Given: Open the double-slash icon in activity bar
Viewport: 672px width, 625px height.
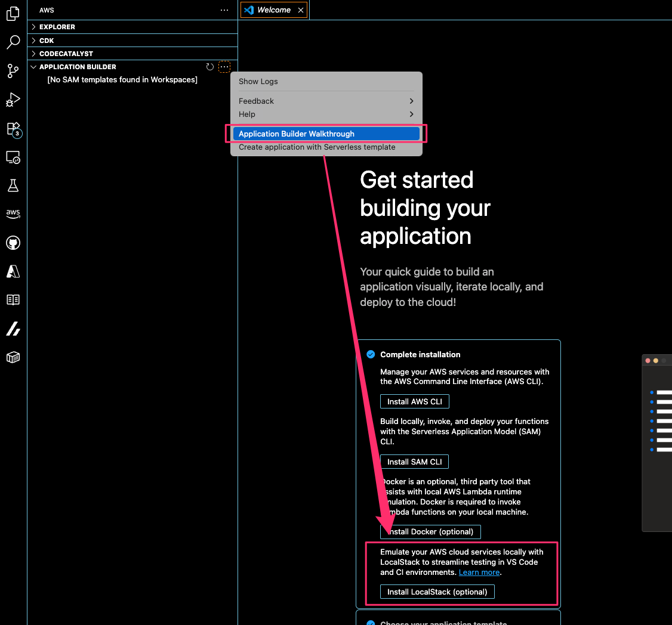Looking at the screenshot, I should tap(13, 329).
